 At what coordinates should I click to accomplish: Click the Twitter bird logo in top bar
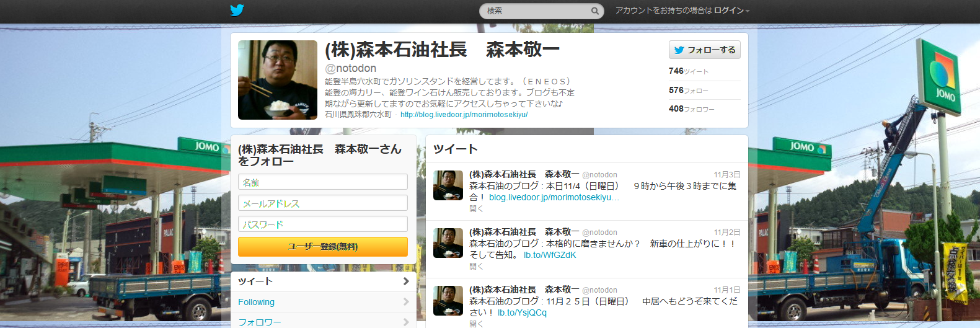[x=237, y=10]
